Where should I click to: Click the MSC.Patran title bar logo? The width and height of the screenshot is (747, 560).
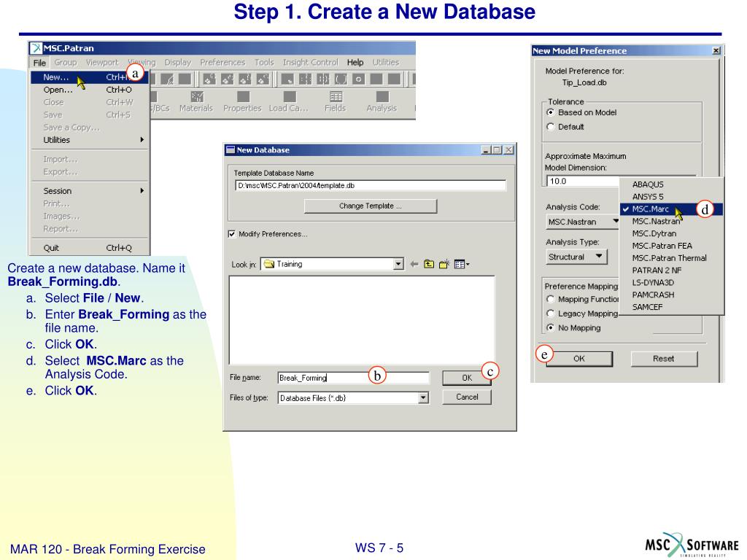tap(36, 48)
